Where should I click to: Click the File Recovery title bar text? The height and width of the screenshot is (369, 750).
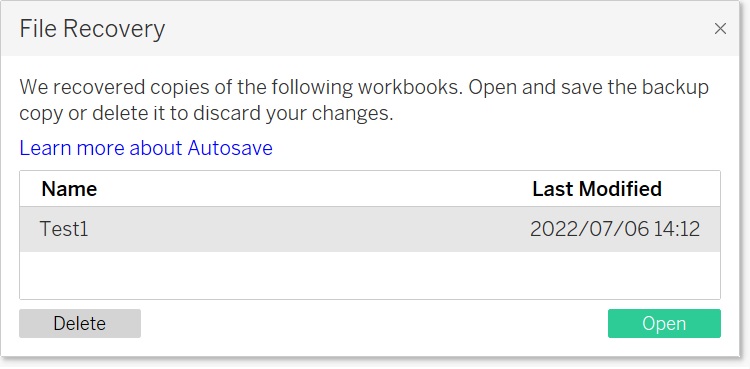click(x=92, y=29)
